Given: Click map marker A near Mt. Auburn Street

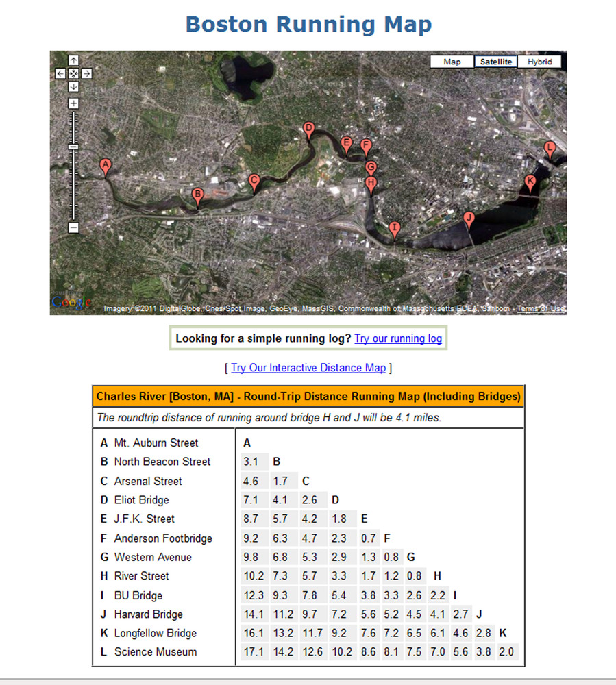Looking at the screenshot, I should click(105, 165).
